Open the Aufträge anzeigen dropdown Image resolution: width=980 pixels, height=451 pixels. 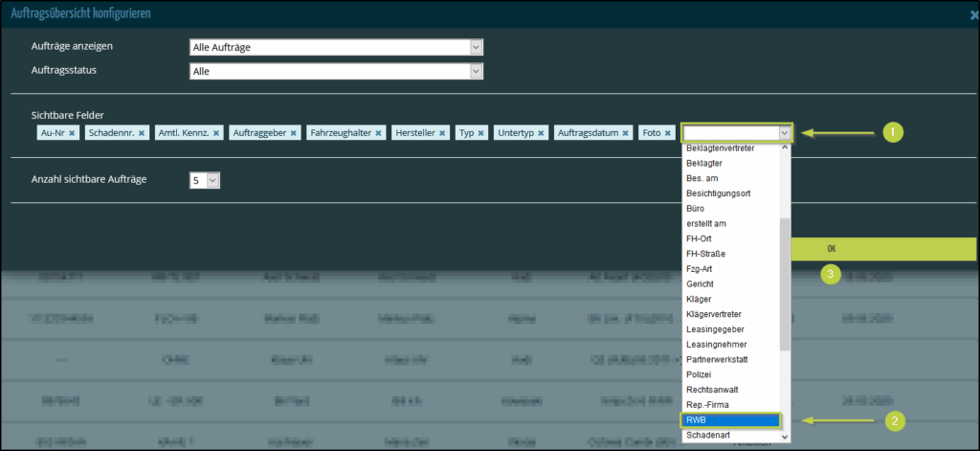click(x=337, y=47)
